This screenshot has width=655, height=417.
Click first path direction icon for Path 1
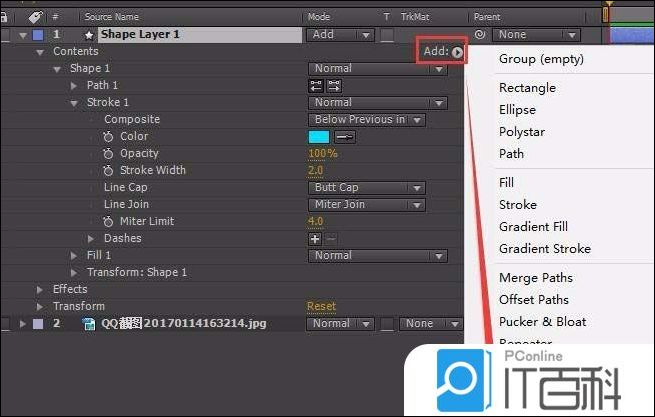316,86
